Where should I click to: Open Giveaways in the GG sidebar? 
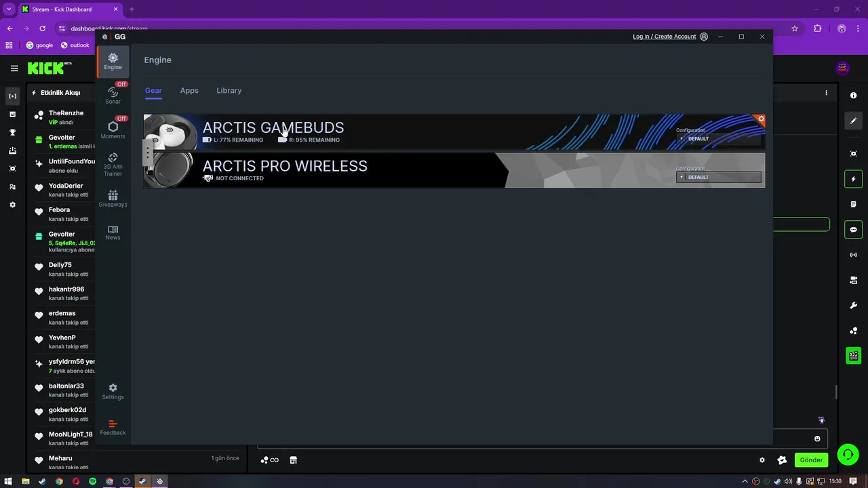pyautogui.click(x=113, y=199)
